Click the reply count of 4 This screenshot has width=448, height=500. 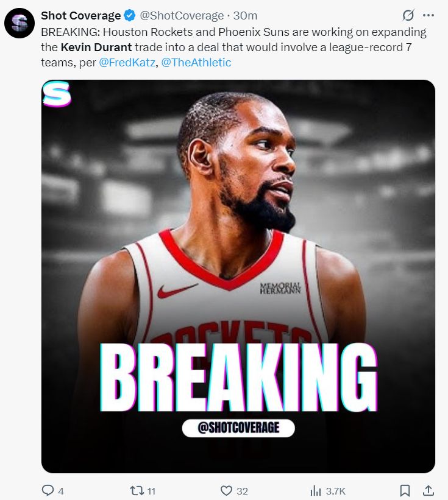coord(61,491)
